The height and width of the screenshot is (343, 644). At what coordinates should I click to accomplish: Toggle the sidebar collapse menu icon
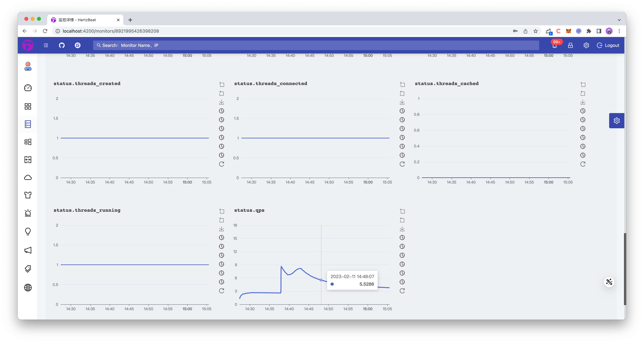(46, 45)
